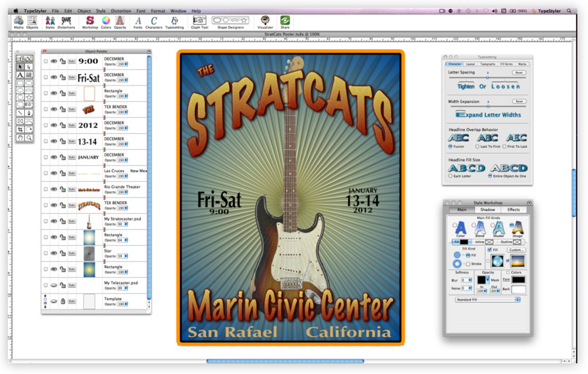Open the Opacity toolbar icon

pos(120,22)
